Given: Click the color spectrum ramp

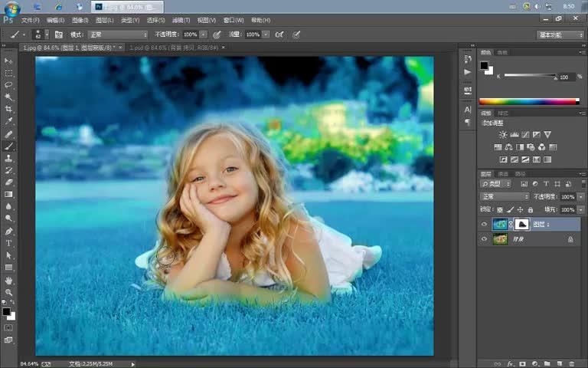Looking at the screenshot, I should [529, 101].
